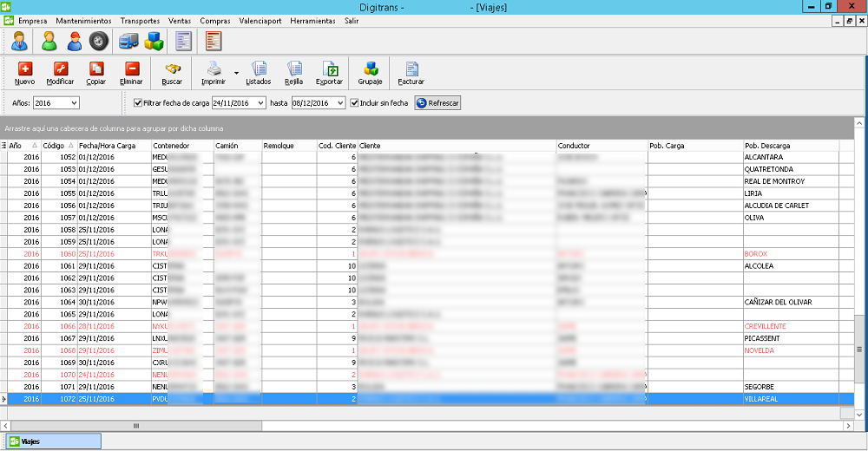Expand the Años year dropdown
The width and height of the screenshot is (868, 451).
point(73,103)
